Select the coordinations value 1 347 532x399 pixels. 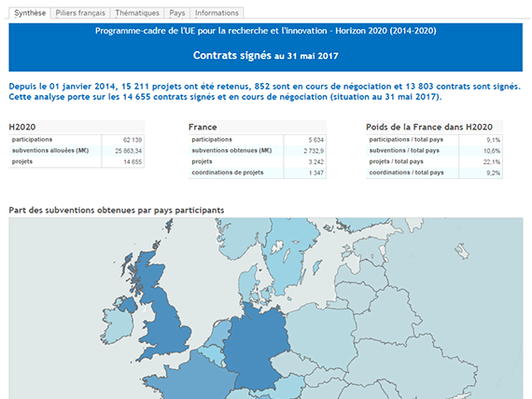click(x=315, y=172)
